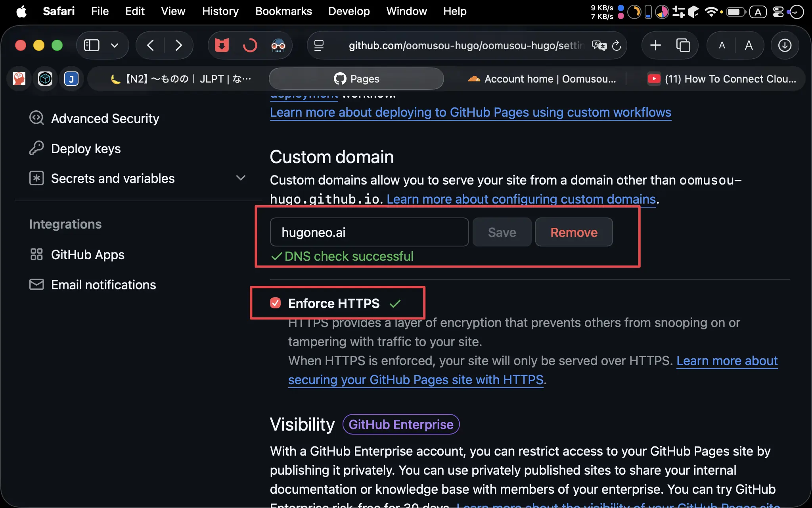This screenshot has width=812, height=508.
Task: Open the cube pinned tab
Action: click(45, 79)
